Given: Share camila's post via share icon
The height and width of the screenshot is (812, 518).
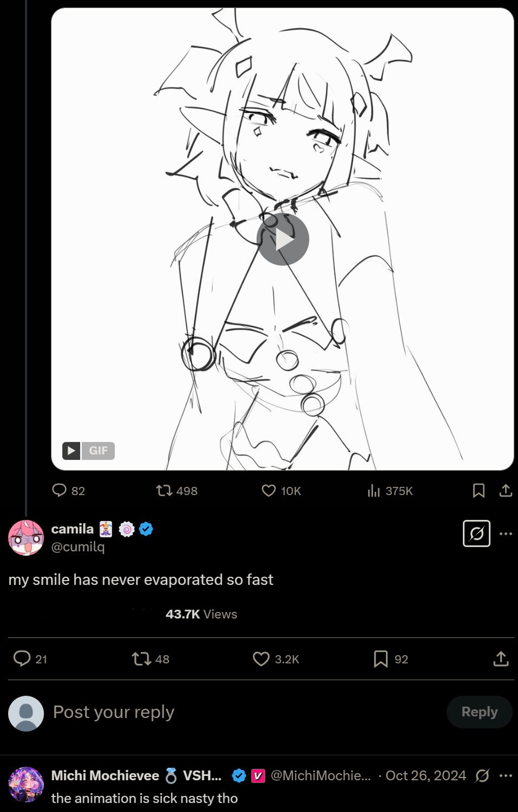Looking at the screenshot, I should (501, 659).
